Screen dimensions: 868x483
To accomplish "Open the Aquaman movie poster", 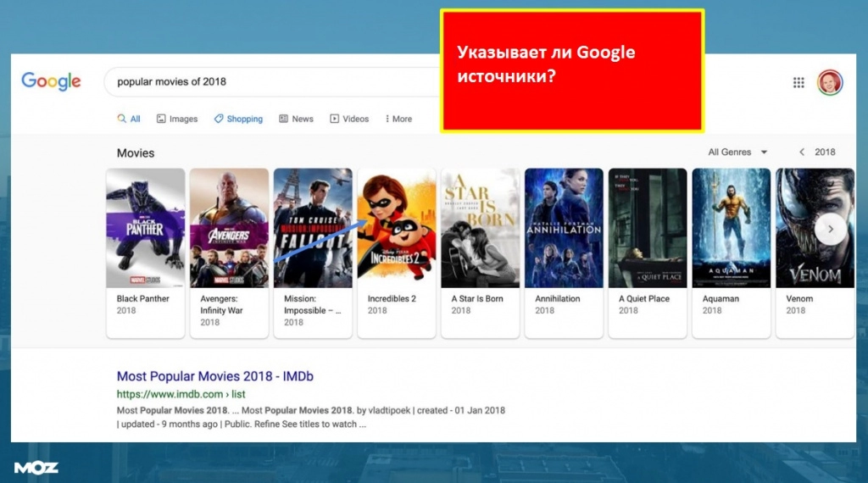I will [x=732, y=228].
